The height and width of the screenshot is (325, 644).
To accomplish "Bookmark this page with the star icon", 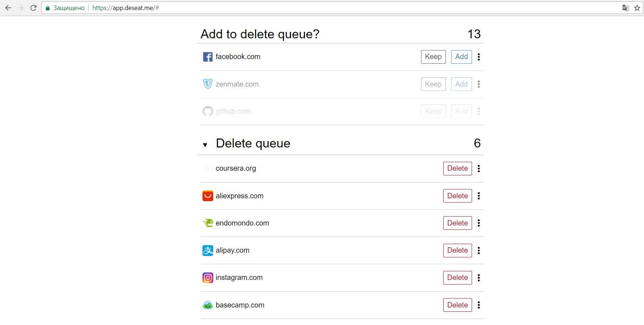I will point(637,8).
